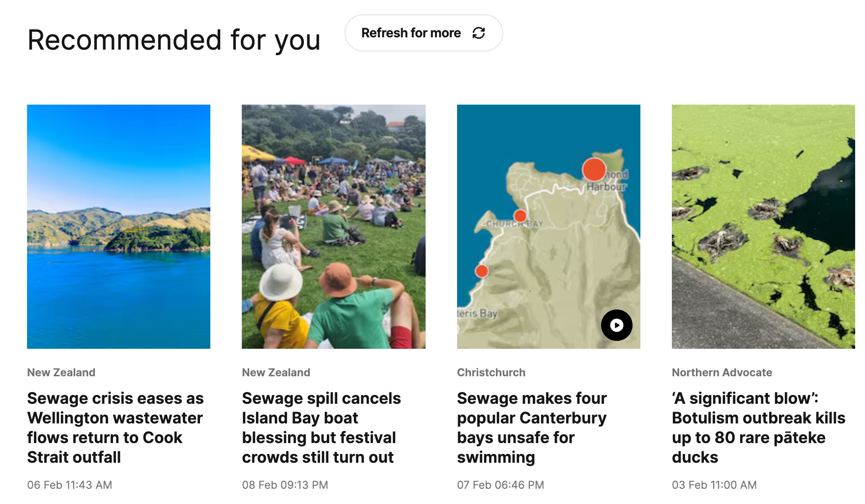Open the Cook Strait blue bay thumbnail
Image resolution: width=865 pixels, height=504 pixels.
click(x=118, y=226)
